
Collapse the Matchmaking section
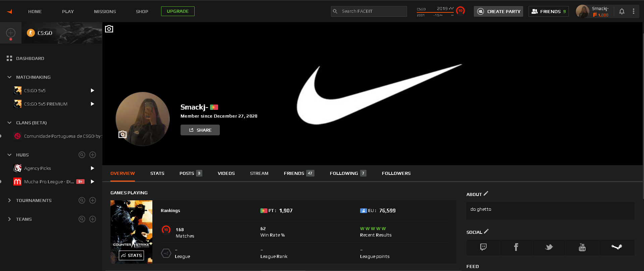(9, 77)
